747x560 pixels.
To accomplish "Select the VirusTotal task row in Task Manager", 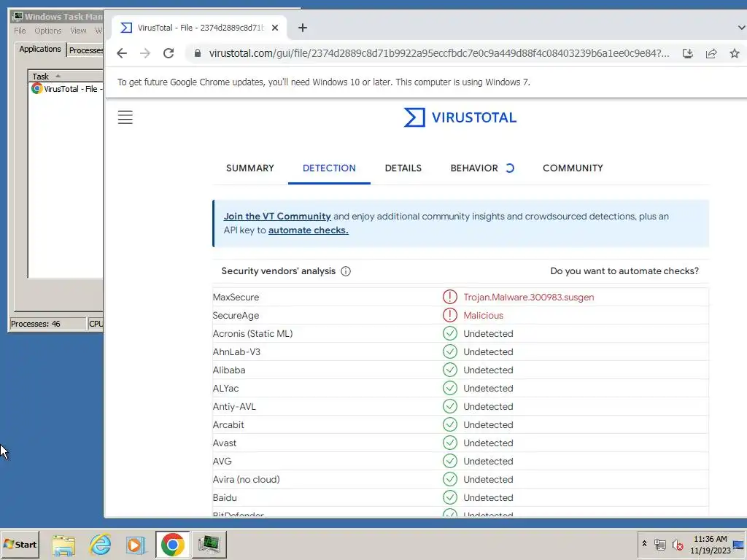I will 66,88.
